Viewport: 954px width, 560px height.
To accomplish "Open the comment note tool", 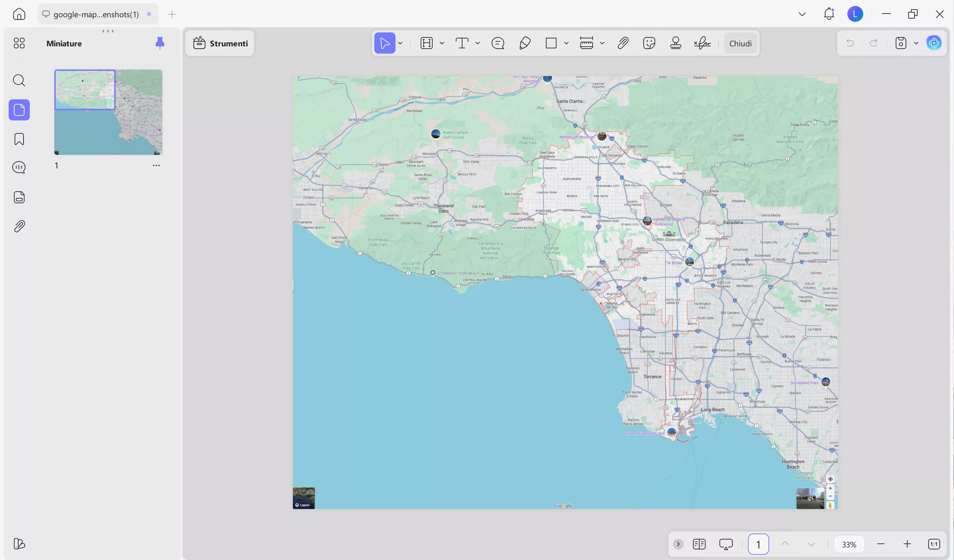I will [x=498, y=43].
